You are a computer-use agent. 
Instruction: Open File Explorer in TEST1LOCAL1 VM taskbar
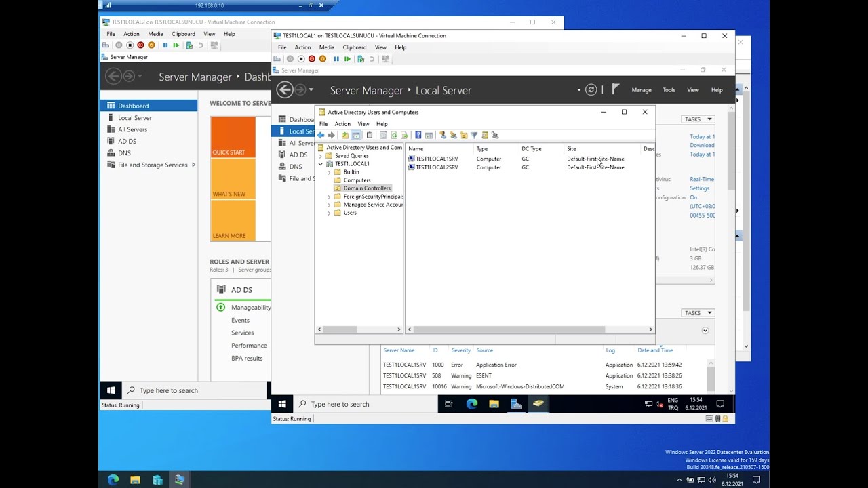[x=494, y=404]
